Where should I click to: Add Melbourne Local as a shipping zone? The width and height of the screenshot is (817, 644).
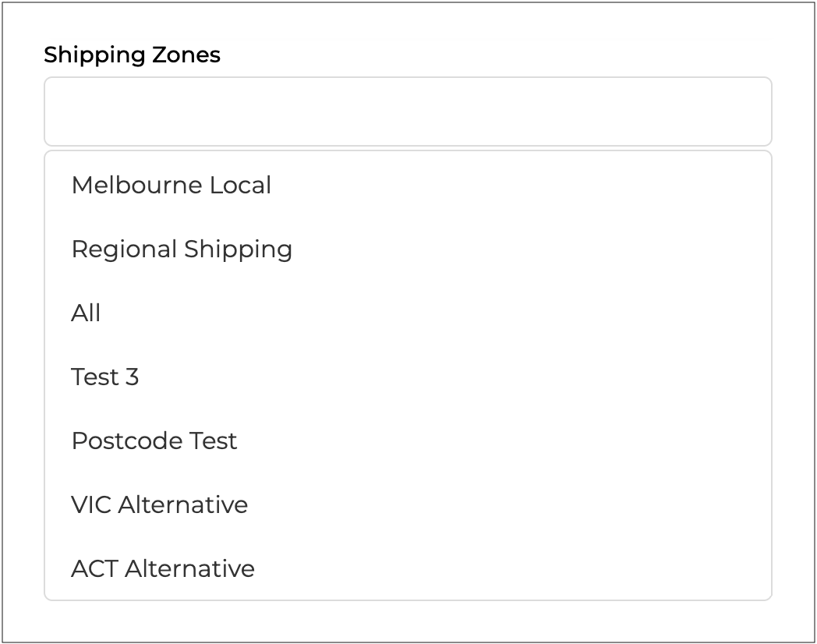point(172,186)
